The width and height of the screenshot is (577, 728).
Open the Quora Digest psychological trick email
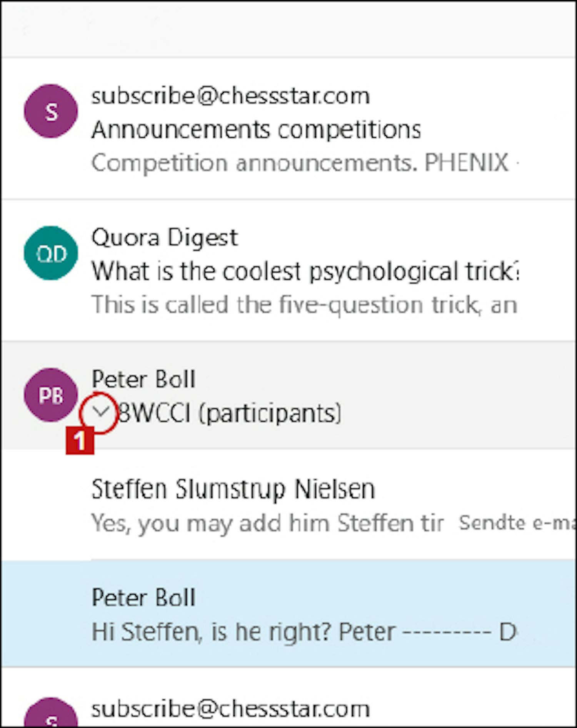point(288,270)
